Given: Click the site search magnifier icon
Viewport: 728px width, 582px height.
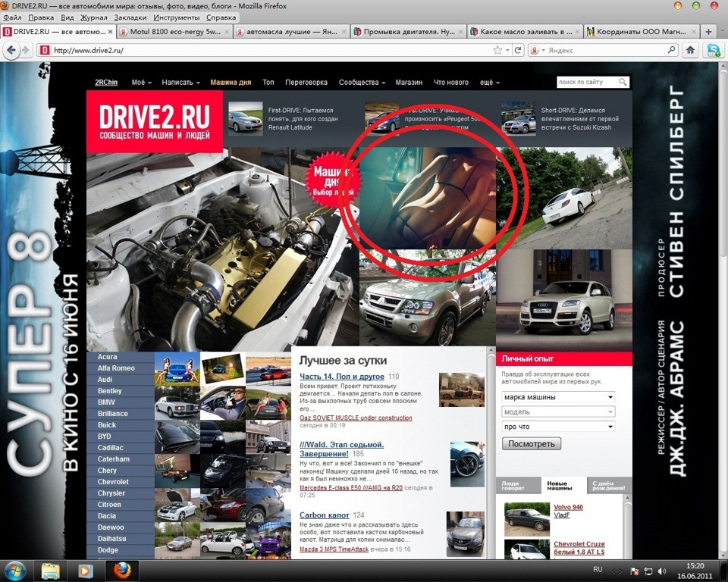Looking at the screenshot, I should pos(623,82).
